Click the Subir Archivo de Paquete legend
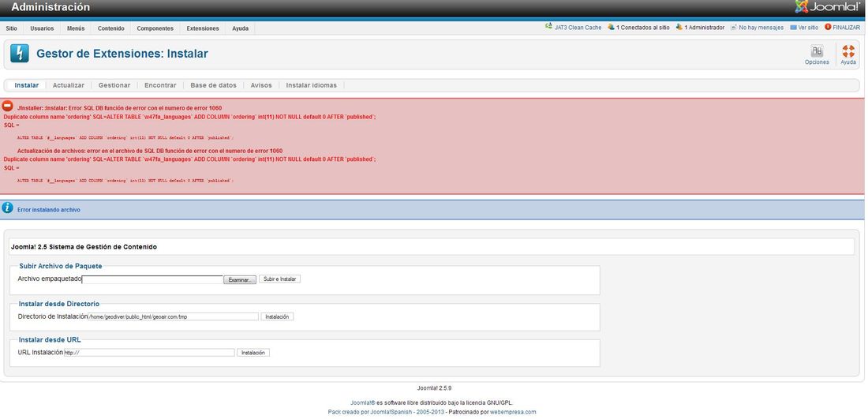Screen dimensions: 868x419 61,266
